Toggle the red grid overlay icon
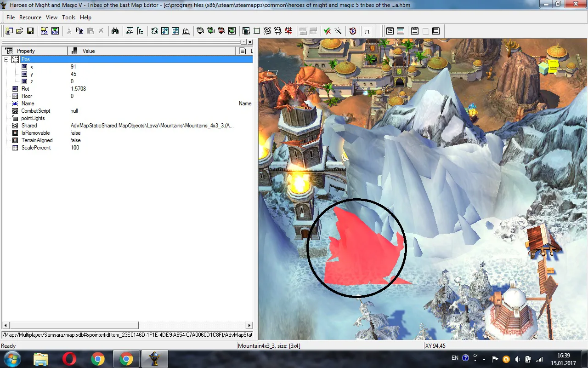This screenshot has height=368, width=588. coord(288,31)
